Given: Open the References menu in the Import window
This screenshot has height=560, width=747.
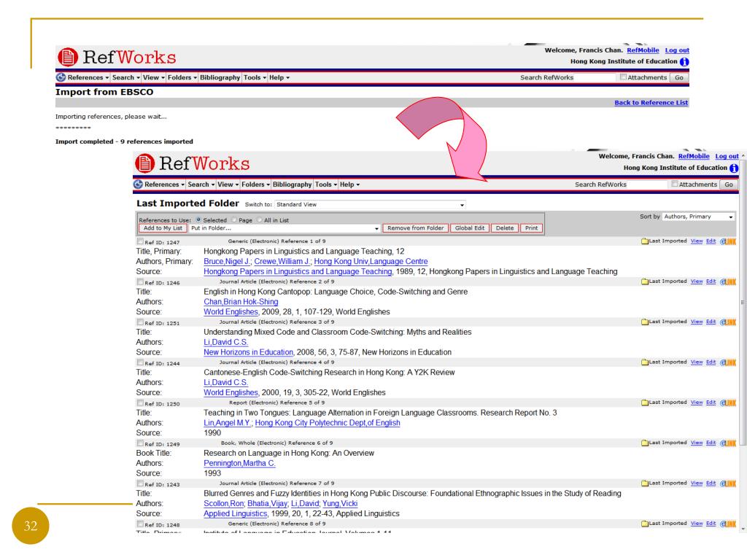Looking at the screenshot, I should tap(88, 77).
